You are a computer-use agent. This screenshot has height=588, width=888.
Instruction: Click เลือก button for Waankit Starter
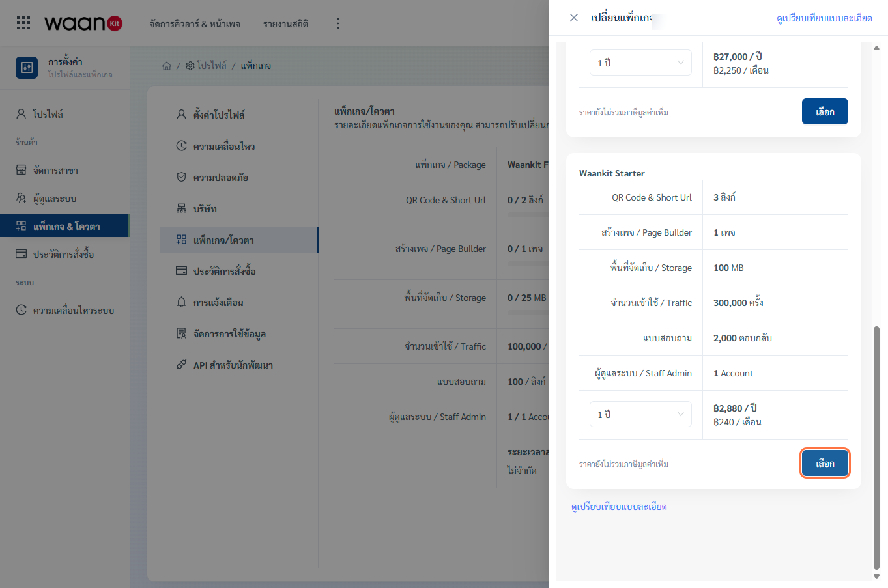pos(825,463)
